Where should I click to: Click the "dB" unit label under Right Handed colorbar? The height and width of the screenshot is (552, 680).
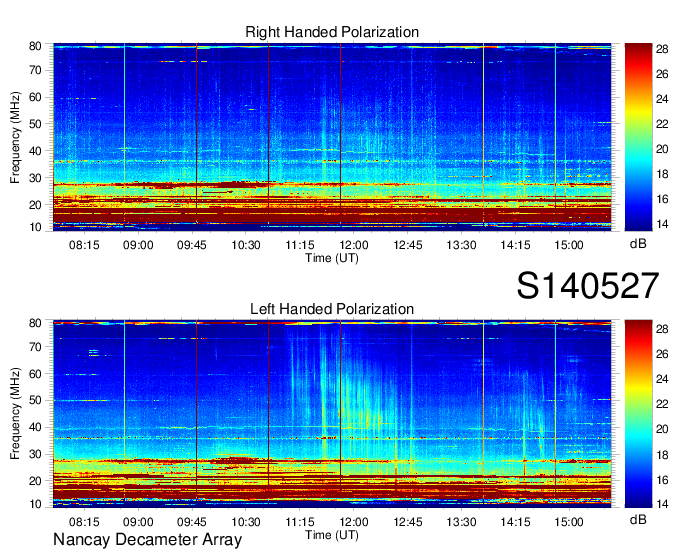[638, 244]
